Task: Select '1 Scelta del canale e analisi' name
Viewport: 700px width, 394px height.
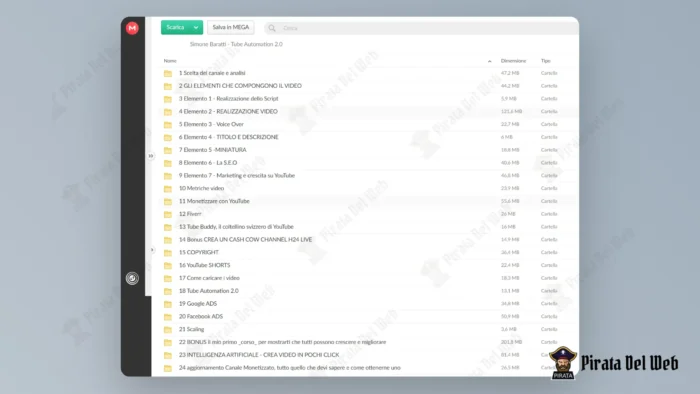Action: point(212,73)
